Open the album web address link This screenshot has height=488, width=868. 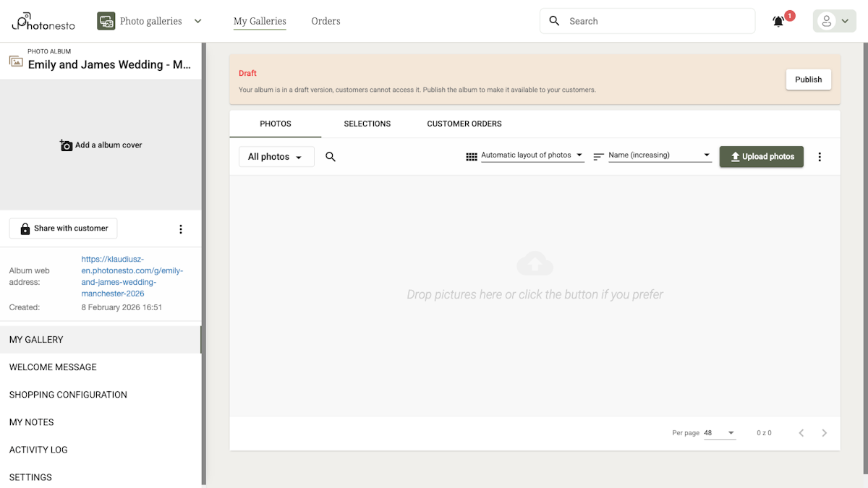[x=132, y=276]
